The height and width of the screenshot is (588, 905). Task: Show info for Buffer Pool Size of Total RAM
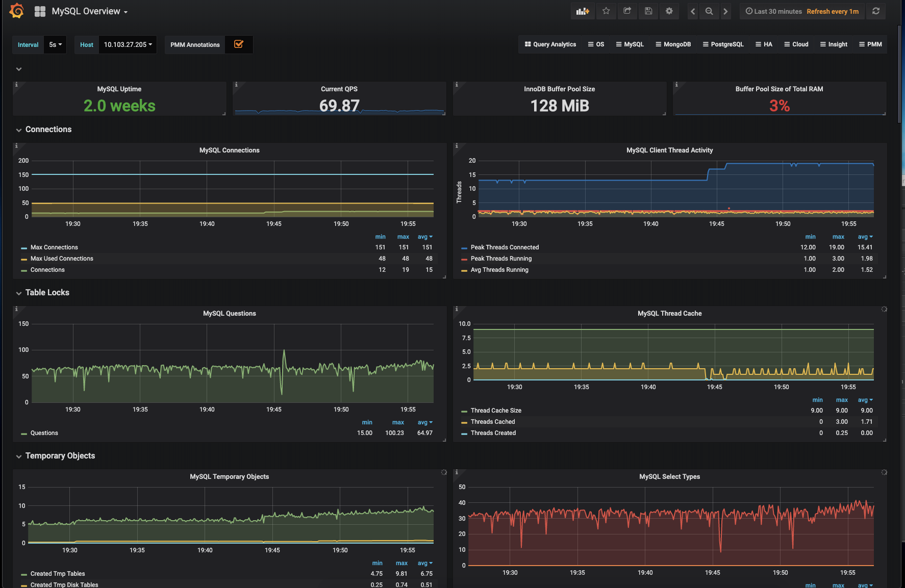(x=676, y=85)
